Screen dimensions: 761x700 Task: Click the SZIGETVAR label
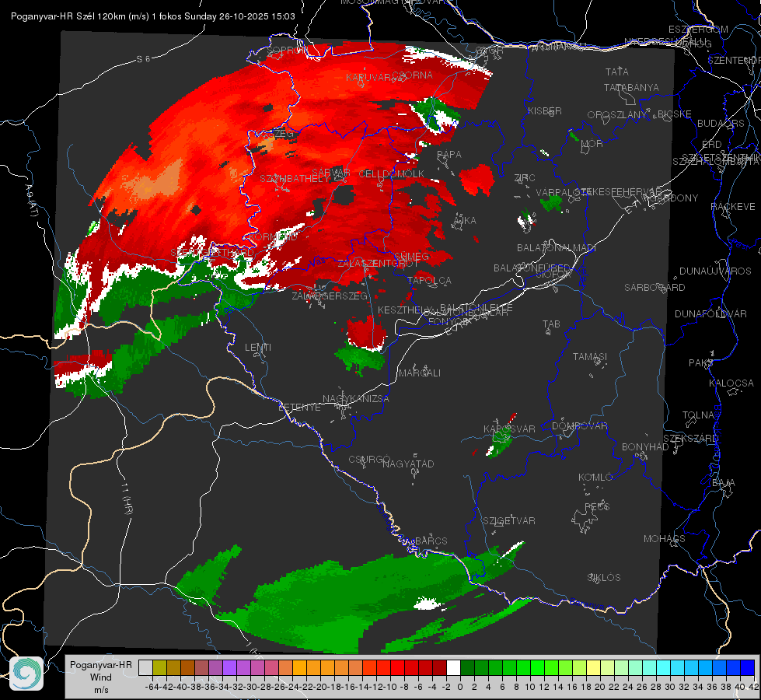509,520
